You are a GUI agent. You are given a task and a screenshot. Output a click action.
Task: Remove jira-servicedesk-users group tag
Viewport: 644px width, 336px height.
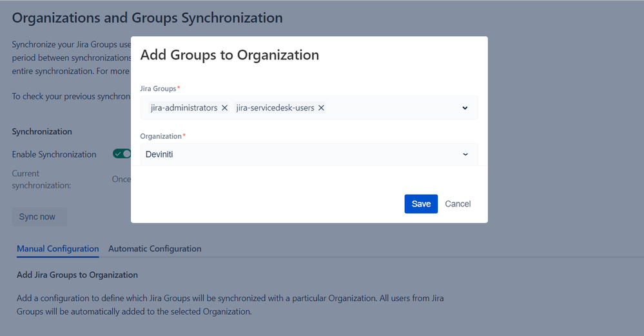[321, 108]
